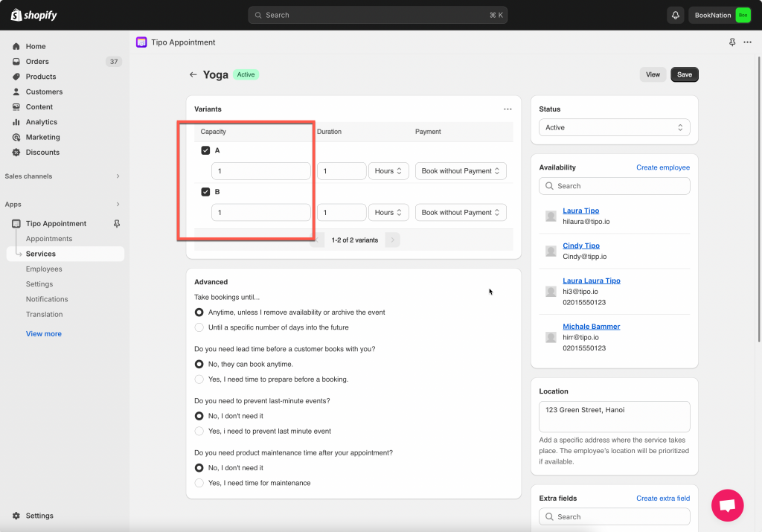The width and height of the screenshot is (762, 532).
Task: Click the pin icon in top bar
Action: pos(732,42)
